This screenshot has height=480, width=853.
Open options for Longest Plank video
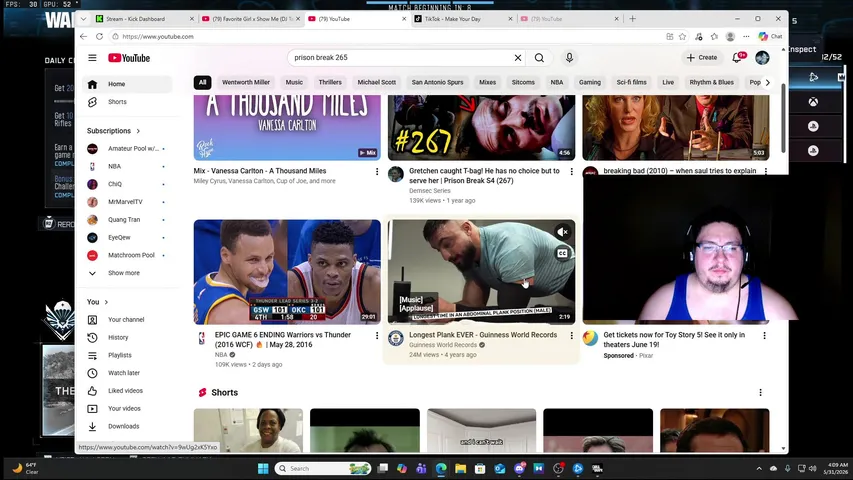[x=571, y=336]
